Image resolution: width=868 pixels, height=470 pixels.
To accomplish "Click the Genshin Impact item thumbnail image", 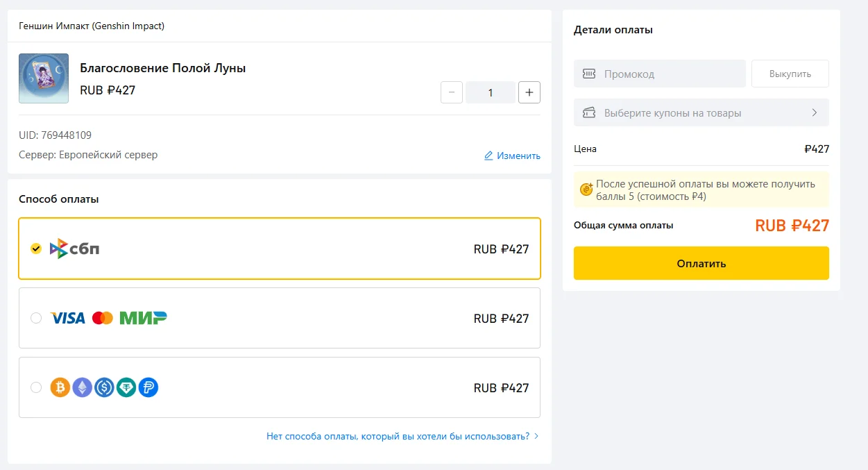I will (x=44, y=78).
